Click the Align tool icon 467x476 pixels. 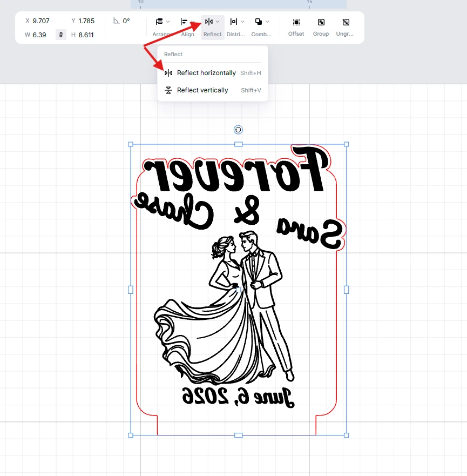pos(184,22)
